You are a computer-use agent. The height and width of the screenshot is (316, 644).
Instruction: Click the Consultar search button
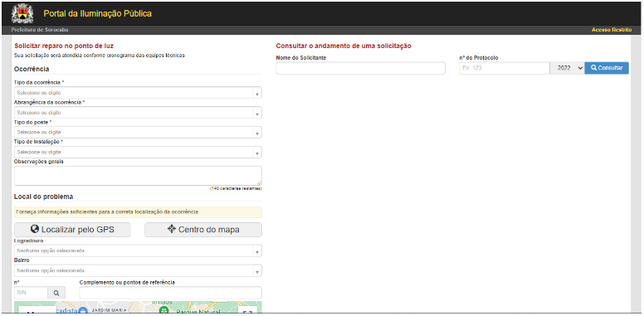pos(607,68)
